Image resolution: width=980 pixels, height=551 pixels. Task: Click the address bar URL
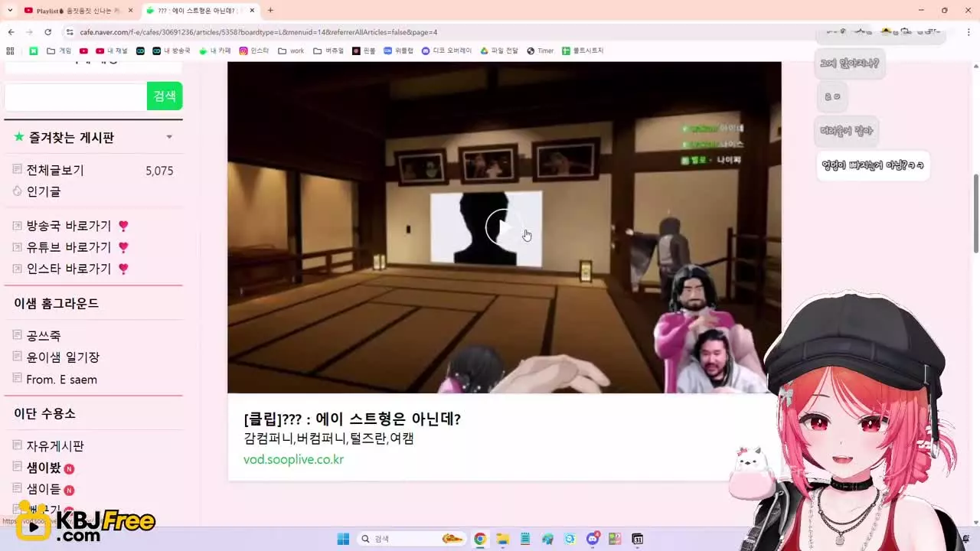click(x=259, y=32)
